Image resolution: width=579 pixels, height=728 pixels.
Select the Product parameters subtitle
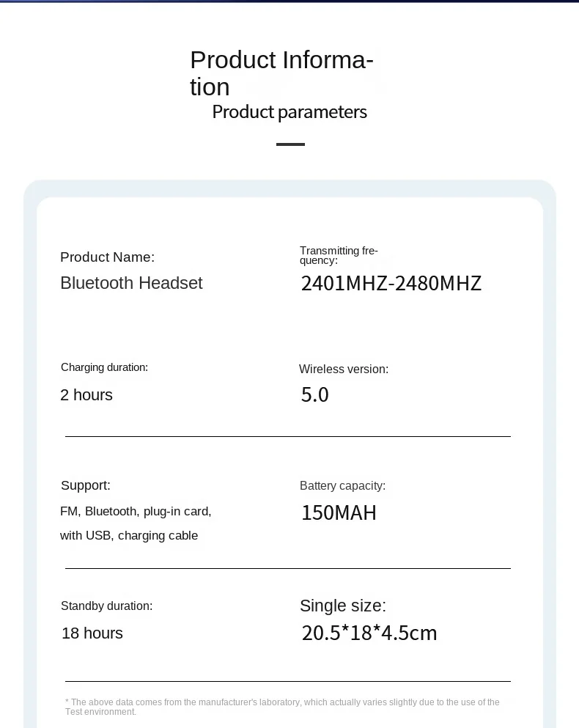[289, 112]
